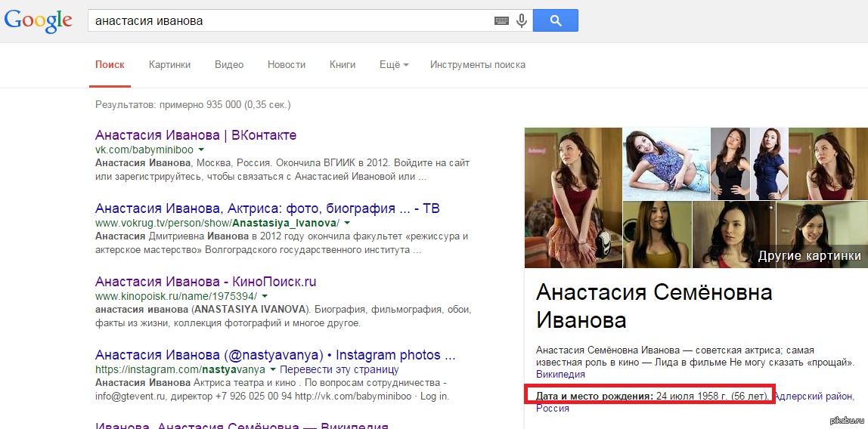Viewport: 868px width, 429px height.
Task: Open thumbnail of woman in navy blue top
Action: (769, 164)
